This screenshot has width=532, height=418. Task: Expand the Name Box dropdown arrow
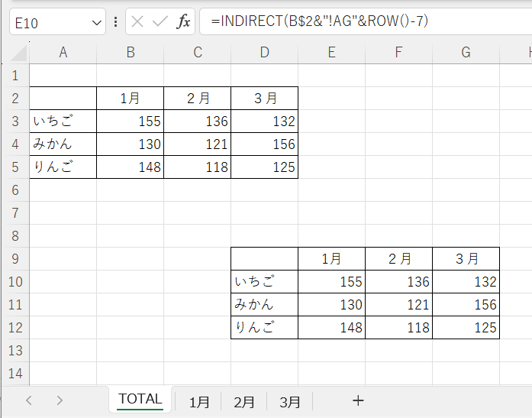[96, 23]
